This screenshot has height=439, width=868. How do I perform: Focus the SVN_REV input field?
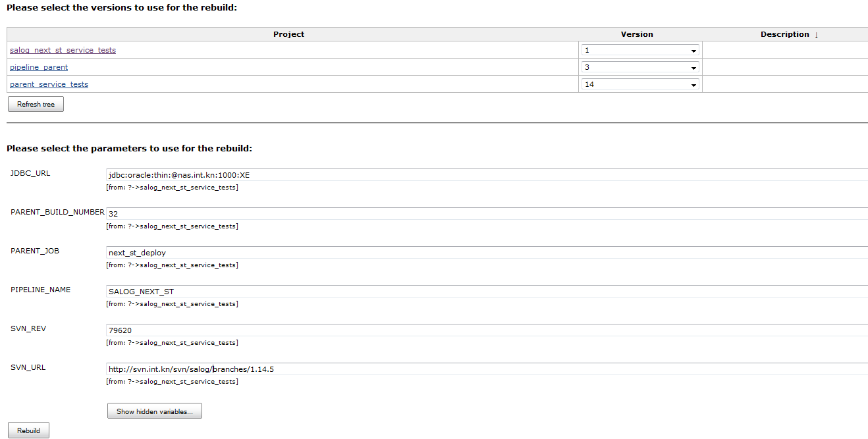pyautogui.click(x=486, y=330)
